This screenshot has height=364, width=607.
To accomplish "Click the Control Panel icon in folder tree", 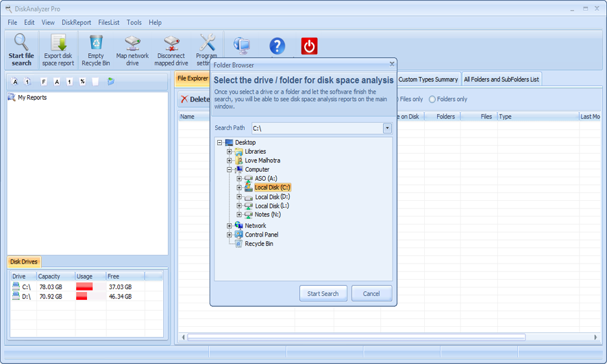I will [x=239, y=235].
